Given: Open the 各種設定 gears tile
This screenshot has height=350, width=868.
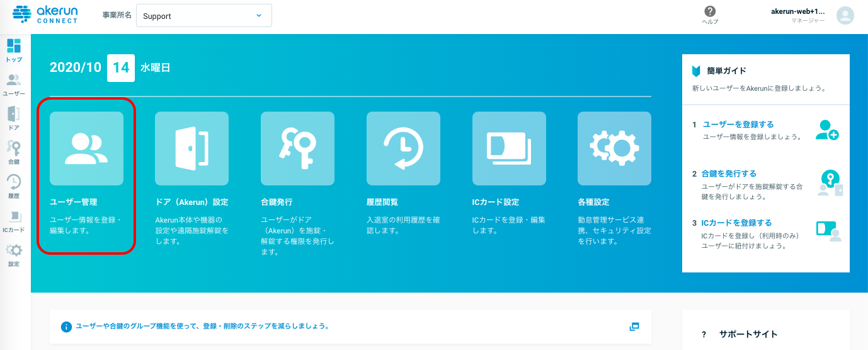Looking at the screenshot, I should coord(614,149).
